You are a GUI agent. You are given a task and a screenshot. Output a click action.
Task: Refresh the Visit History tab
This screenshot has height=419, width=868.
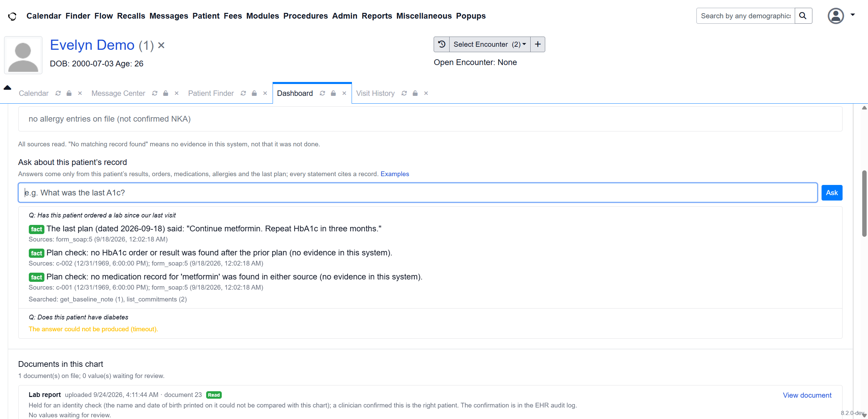404,93
